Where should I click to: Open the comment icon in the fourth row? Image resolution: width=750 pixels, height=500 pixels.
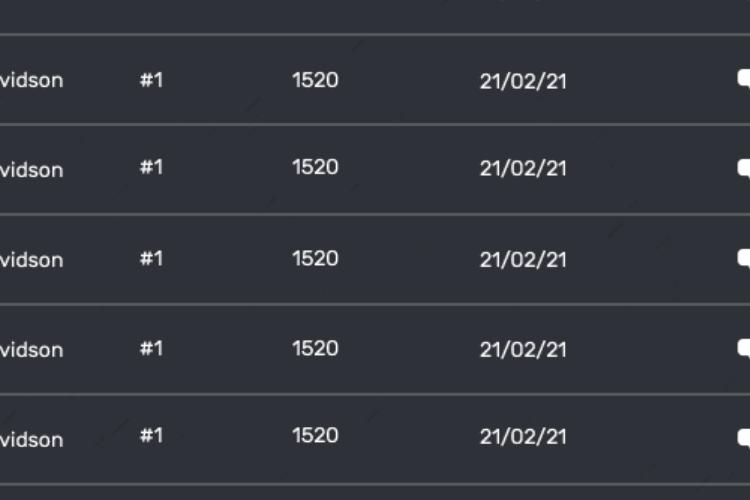[744, 348]
